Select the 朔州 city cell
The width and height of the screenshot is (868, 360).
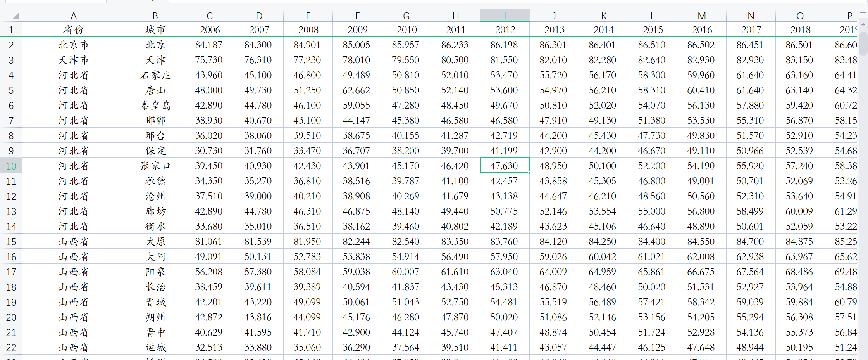(x=155, y=317)
